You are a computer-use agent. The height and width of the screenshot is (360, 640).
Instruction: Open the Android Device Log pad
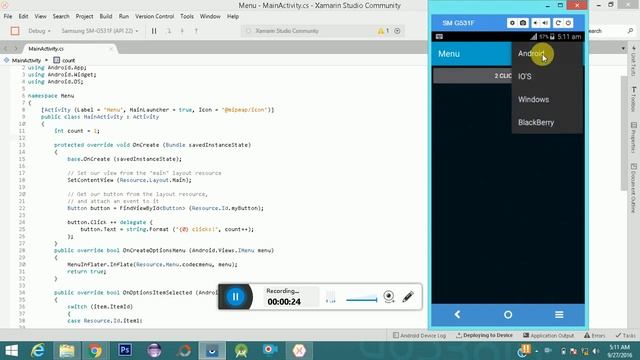tap(419, 336)
